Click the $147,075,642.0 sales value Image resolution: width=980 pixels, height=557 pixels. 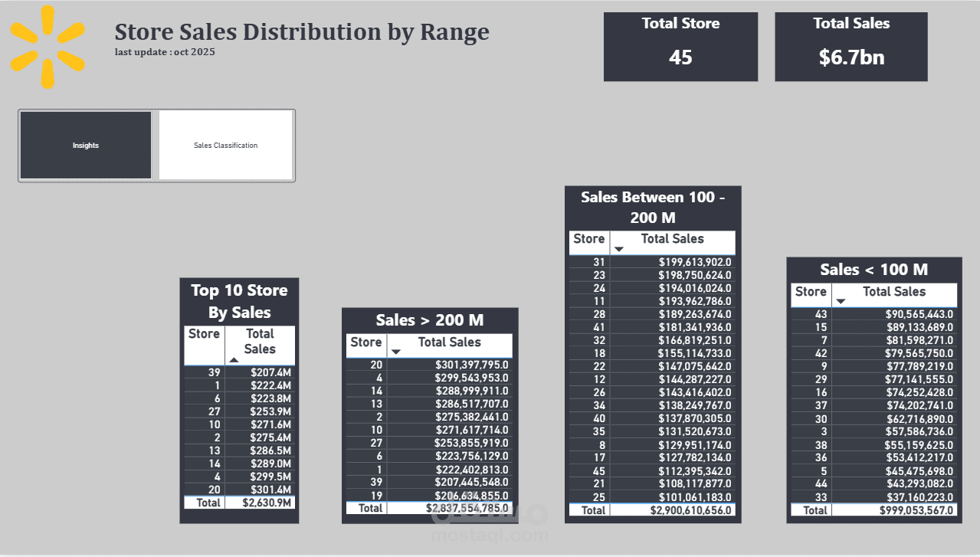[694, 366]
